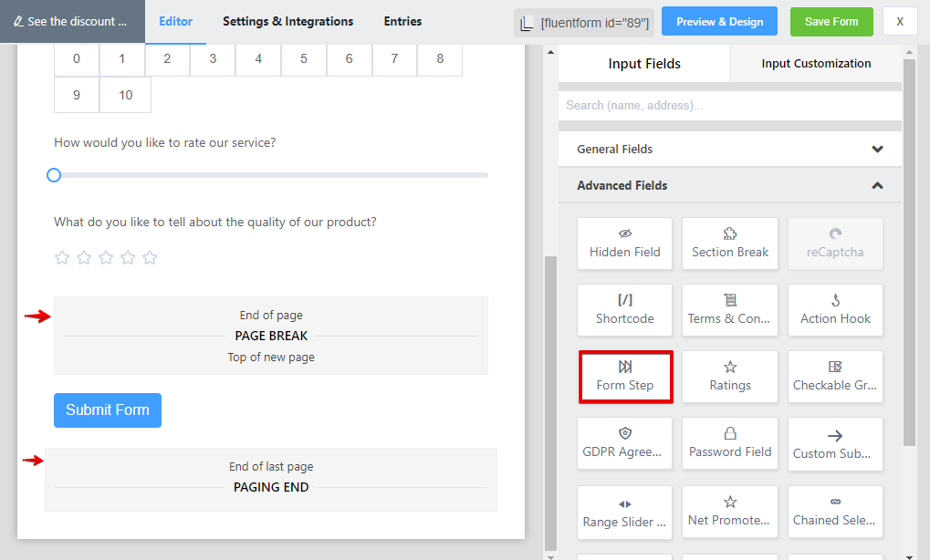Add a Hidden Field to form

[625, 244]
